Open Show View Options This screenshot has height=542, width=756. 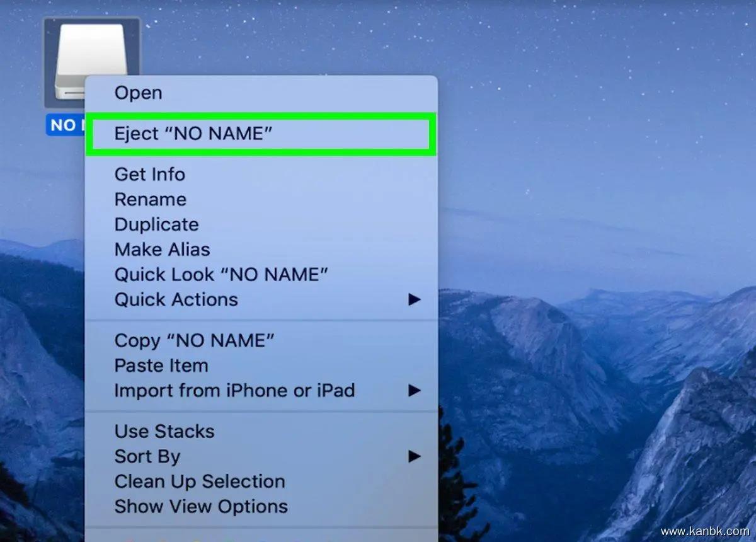(x=200, y=507)
